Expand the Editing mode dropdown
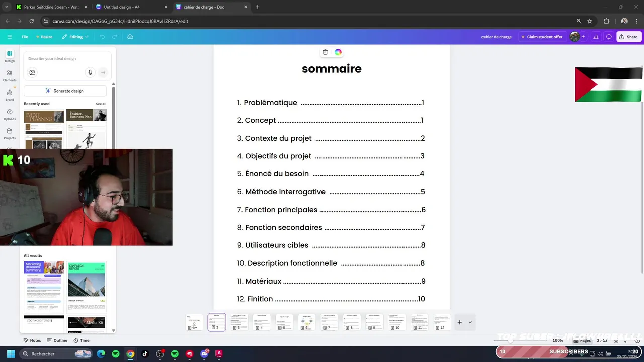Image resolution: width=644 pixels, height=362 pixels. [x=75, y=37]
